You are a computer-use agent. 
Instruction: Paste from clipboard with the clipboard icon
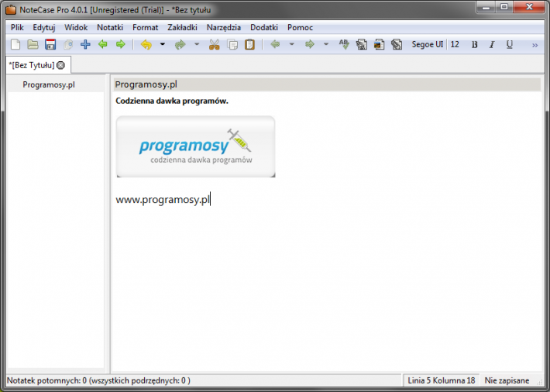click(x=249, y=45)
